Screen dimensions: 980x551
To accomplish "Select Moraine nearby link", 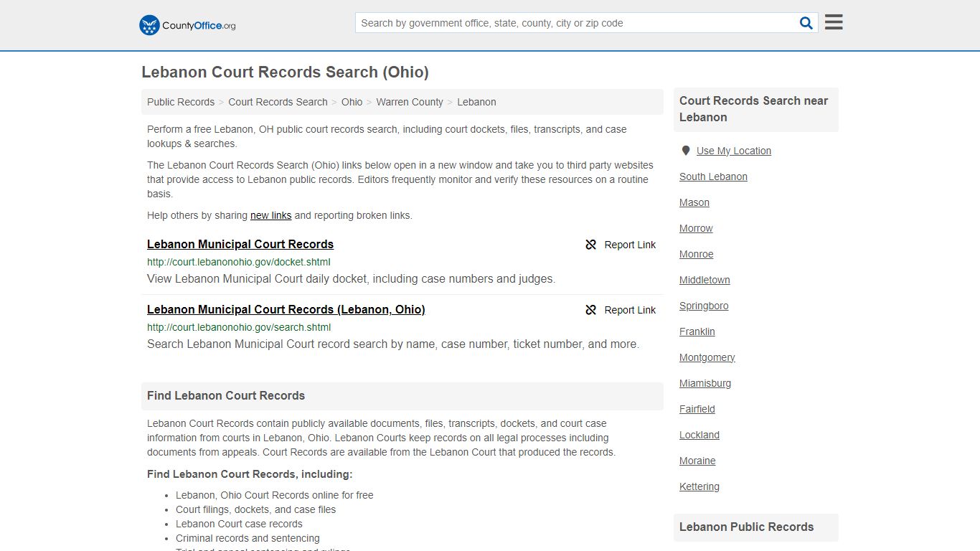I will (x=697, y=461).
